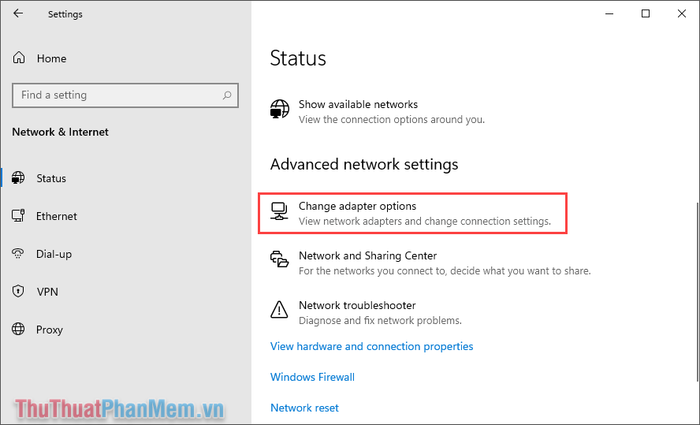
Task: Click the Status globe icon in sidebar
Action: pyautogui.click(x=18, y=178)
